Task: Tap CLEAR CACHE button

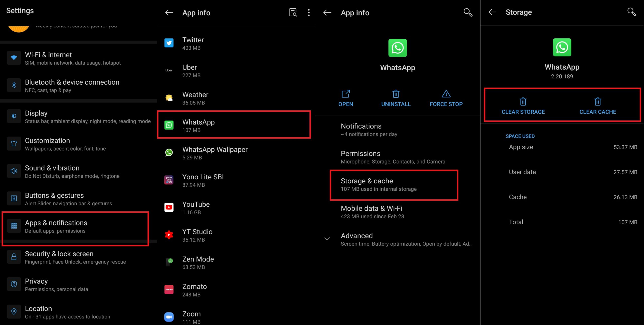Action: coord(598,106)
